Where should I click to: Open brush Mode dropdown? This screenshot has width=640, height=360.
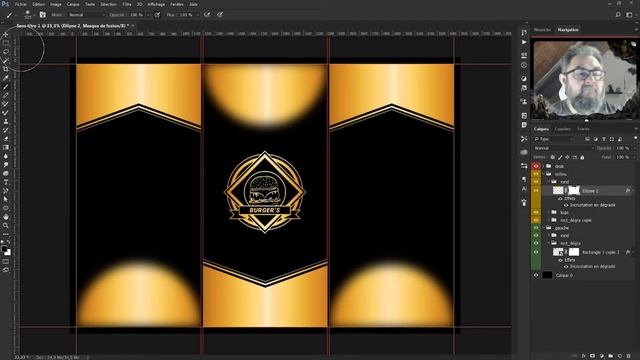coord(86,15)
